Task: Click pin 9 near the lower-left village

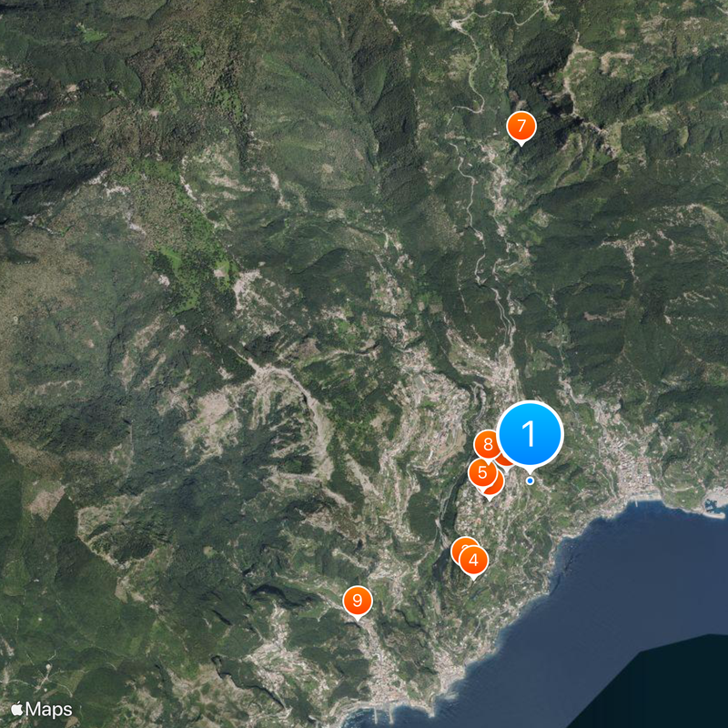Action: [358, 598]
